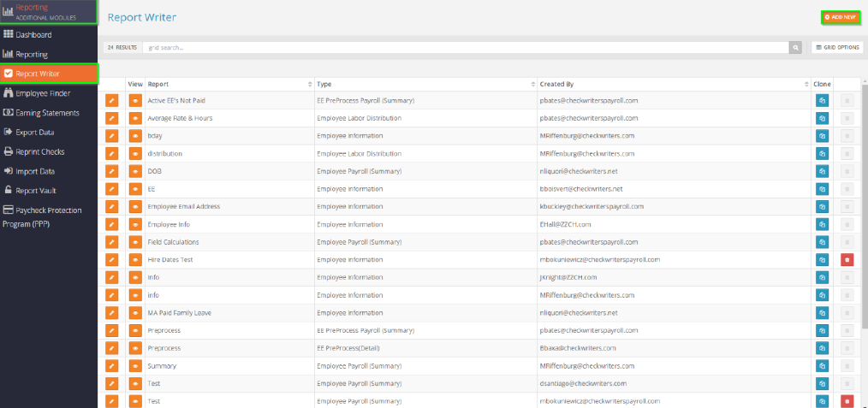Open Report Vault
868x408 pixels.
[x=31, y=191]
